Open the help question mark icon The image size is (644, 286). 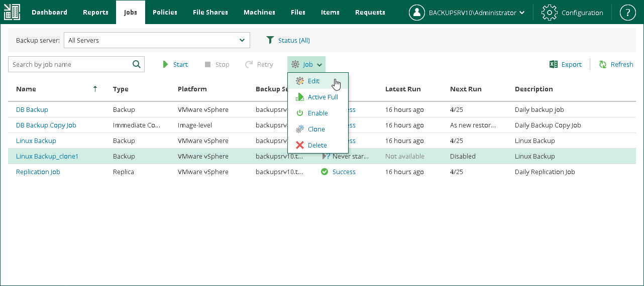pos(627,13)
